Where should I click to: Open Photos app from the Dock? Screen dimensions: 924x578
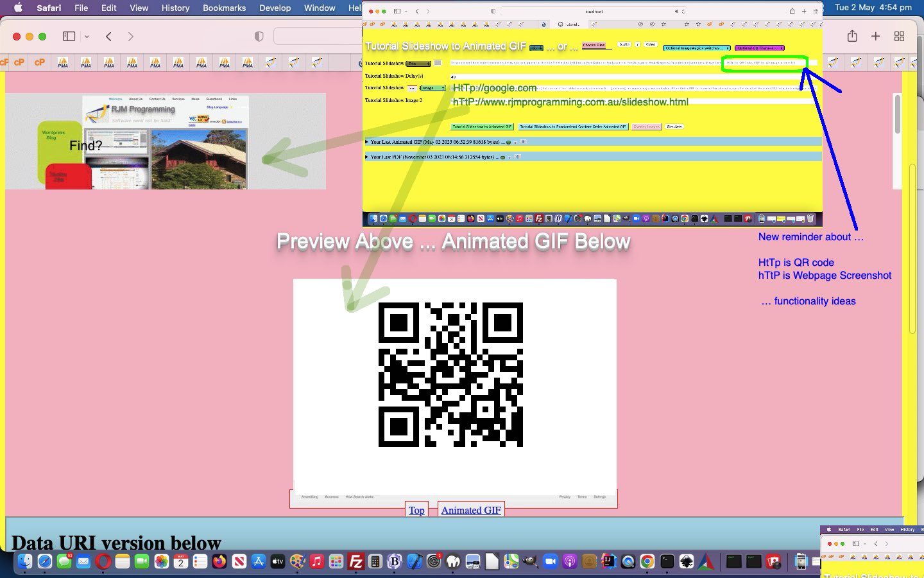(x=161, y=561)
